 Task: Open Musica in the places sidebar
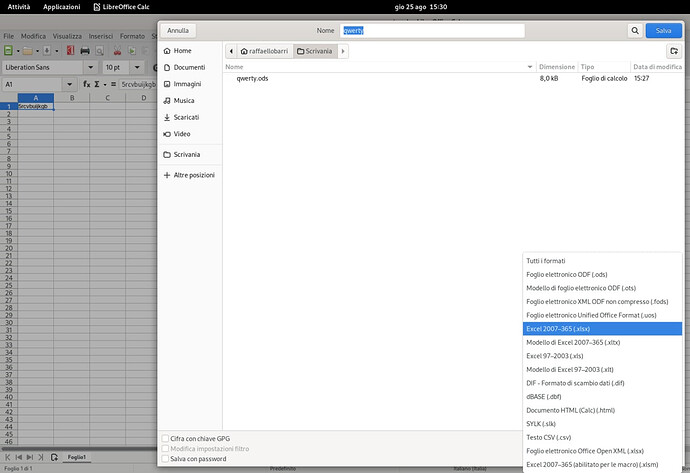pos(190,101)
